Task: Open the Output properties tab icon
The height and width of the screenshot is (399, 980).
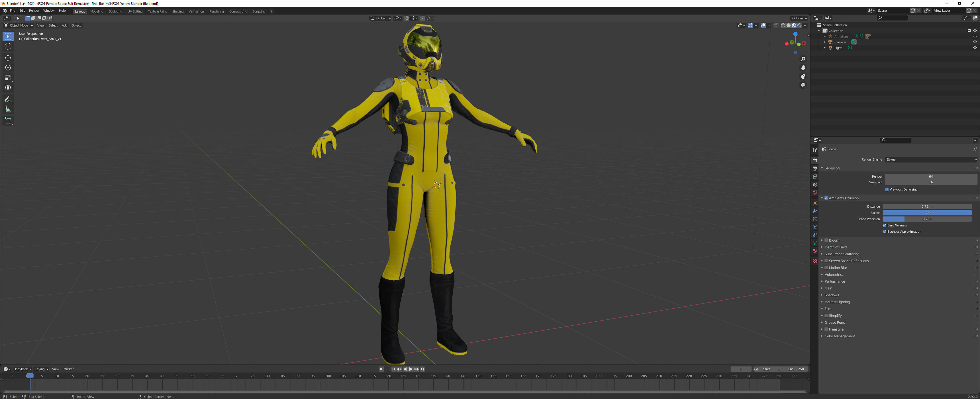Action: 814,168
